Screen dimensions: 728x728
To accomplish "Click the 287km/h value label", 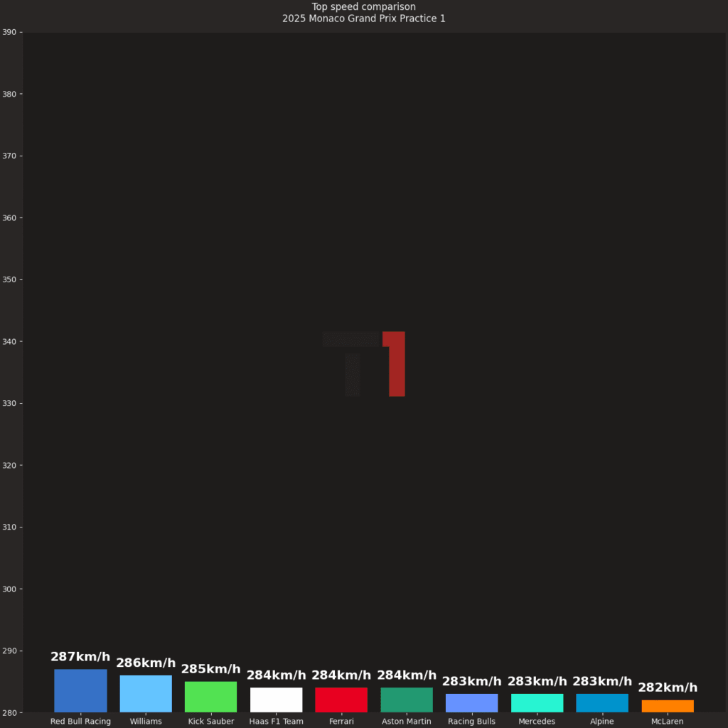I will coord(80,656).
